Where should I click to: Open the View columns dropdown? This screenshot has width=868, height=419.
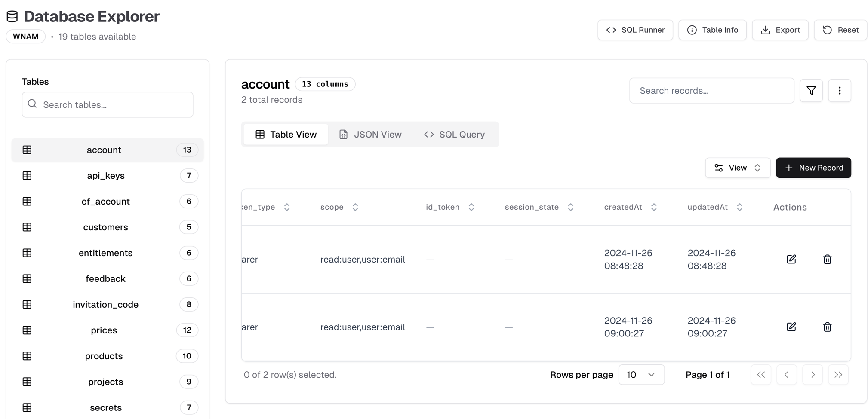click(x=738, y=168)
